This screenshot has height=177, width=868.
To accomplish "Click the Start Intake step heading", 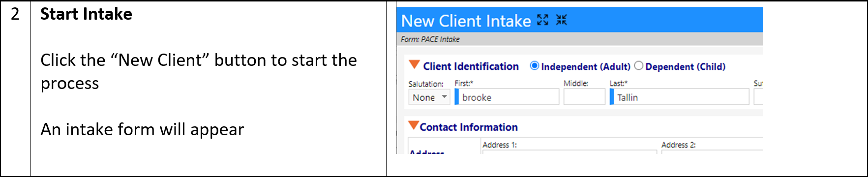I will (x=86, y=14).
